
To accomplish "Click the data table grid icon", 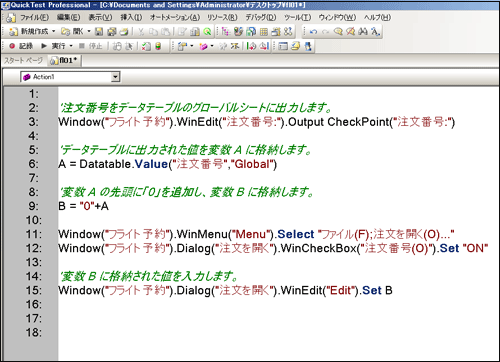I will point(264,32).
